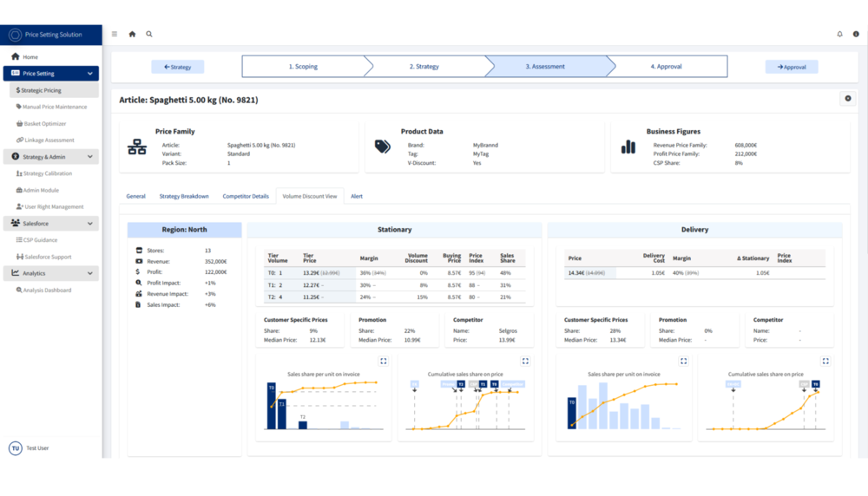Expand Delivery cumulative sales share chart

coord(825,361)
